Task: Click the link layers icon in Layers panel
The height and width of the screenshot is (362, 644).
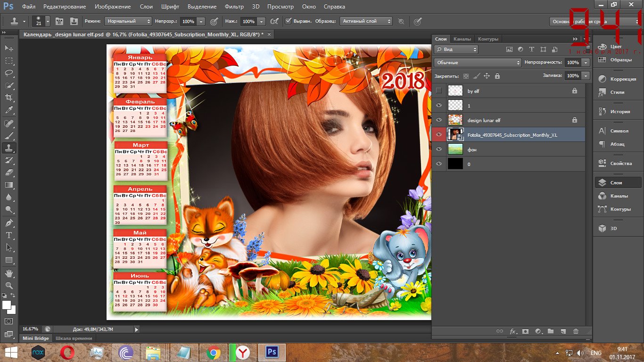Action: click(x=500, y=331)
